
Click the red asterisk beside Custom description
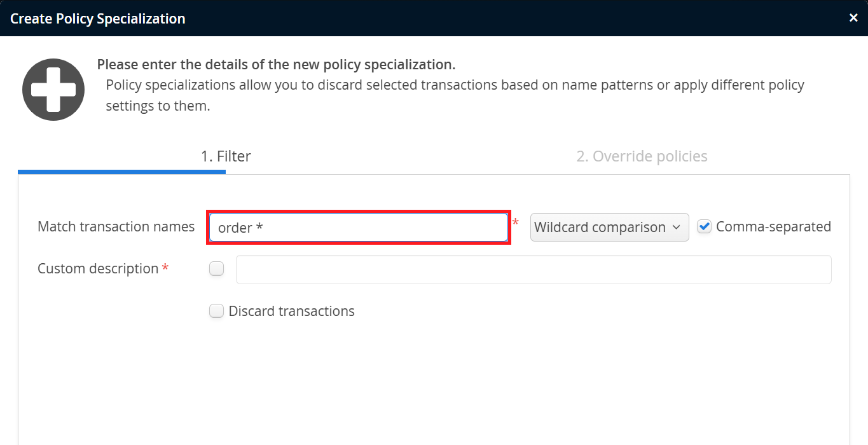pyautogui.click(x=165, y=268)
